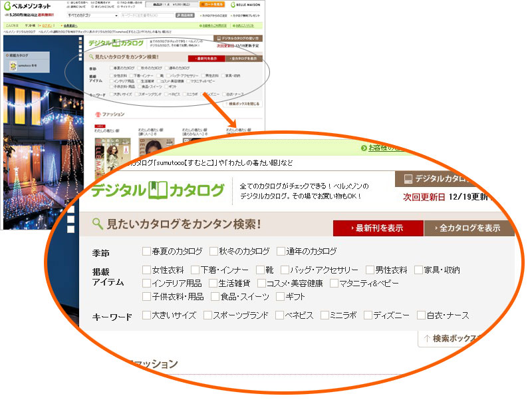Enable 子供衣料・用品 checkbox in the enlarged view

click(x=146, y=297)
